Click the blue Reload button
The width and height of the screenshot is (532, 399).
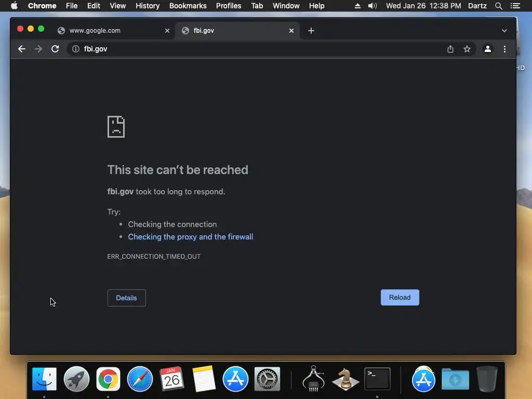coord(400,298)
